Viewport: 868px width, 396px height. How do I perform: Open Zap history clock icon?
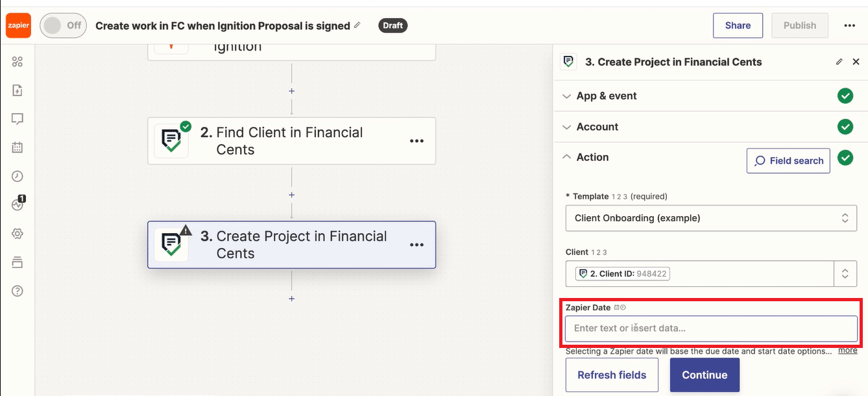click(18, 176)
